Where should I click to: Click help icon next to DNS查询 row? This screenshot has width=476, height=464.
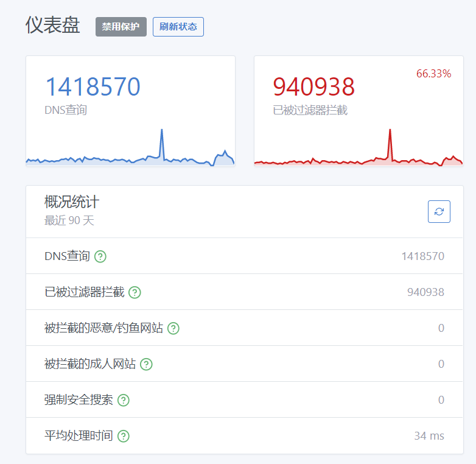click(100, 256)
